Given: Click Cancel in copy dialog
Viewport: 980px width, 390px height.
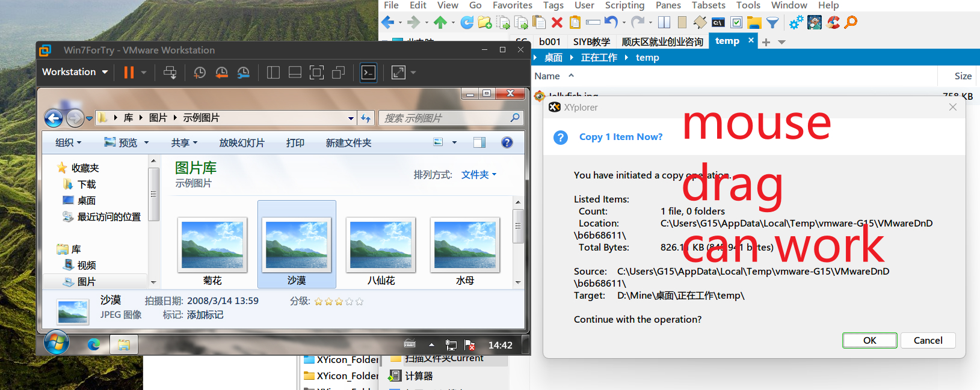Looking at the screenshot, I should tap(928, 341).
